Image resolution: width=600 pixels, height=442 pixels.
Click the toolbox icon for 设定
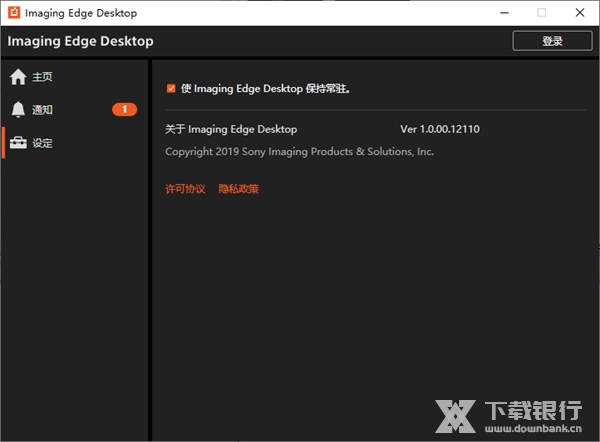click(18, 143)
